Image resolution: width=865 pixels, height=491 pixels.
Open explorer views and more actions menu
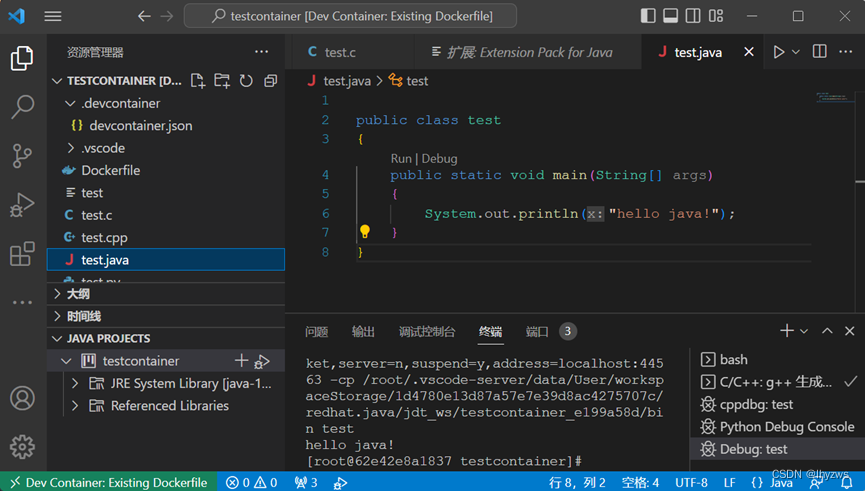point(261,52)
